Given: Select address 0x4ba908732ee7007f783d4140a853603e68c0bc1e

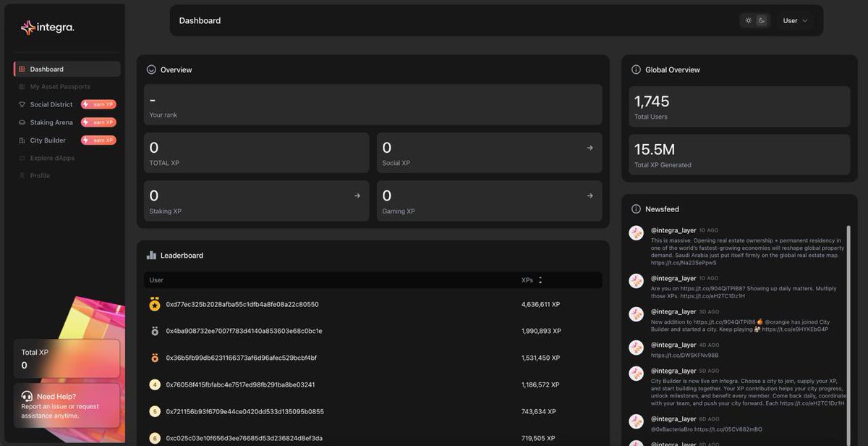Looking at the screenshot, I should (x=244, y=331).
